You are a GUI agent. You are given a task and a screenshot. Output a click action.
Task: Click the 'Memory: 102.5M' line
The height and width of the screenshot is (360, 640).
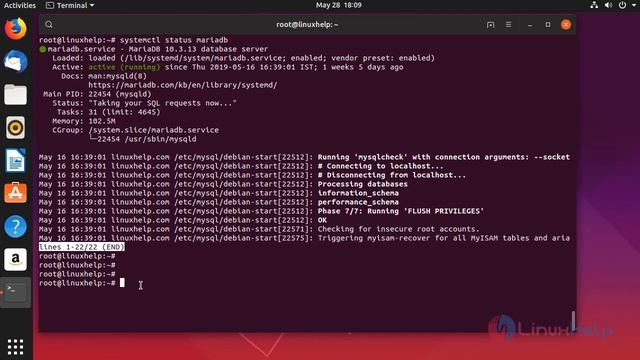[84, 121]
